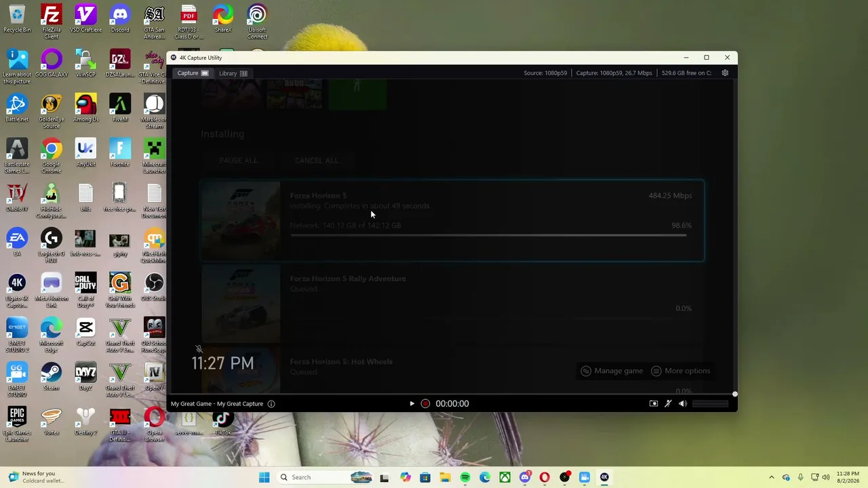Screen dimensions: 868x488
Task: Select the Vortex desktop icon
Action: (x=52, y=422)
